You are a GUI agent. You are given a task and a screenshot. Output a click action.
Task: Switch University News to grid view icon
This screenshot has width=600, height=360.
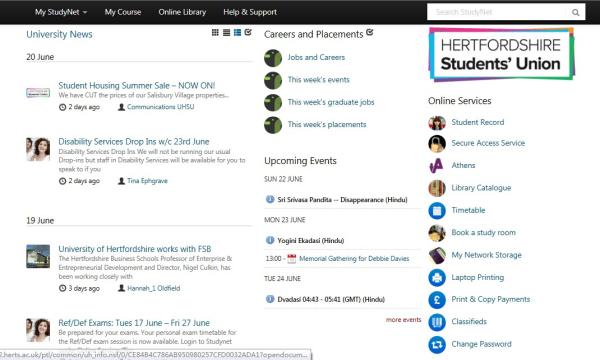tap(215, 33)
